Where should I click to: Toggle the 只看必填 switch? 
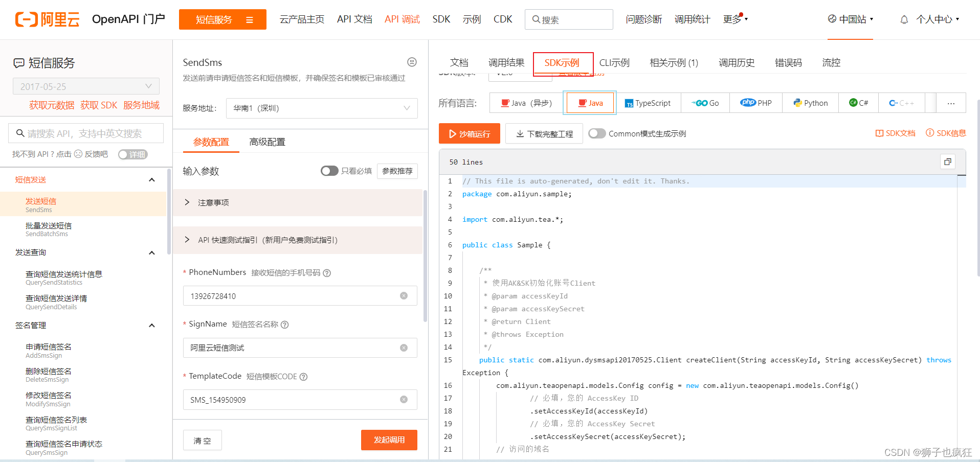(x=329, y=171)
